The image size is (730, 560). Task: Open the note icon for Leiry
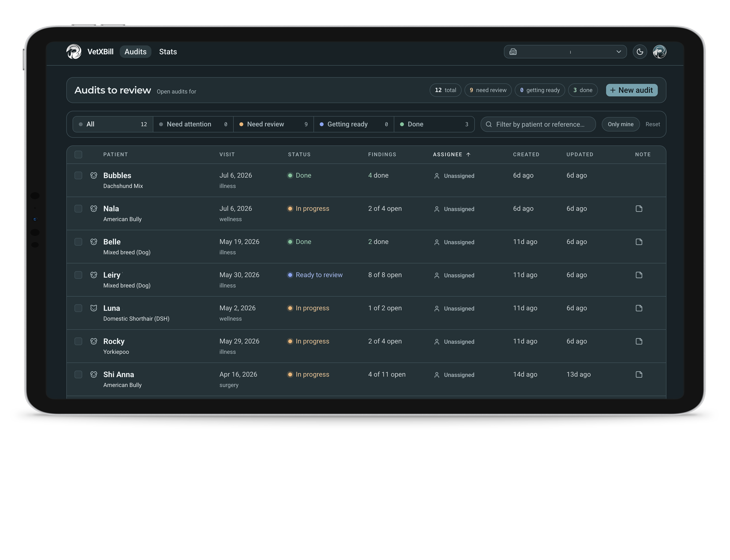click(639, 275)
